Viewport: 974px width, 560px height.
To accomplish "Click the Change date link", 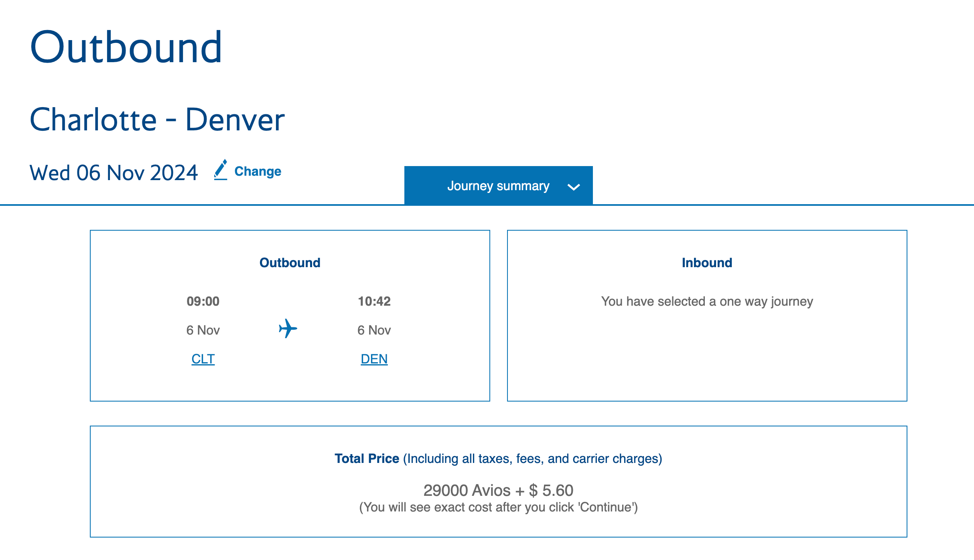I will pos(258,171).
